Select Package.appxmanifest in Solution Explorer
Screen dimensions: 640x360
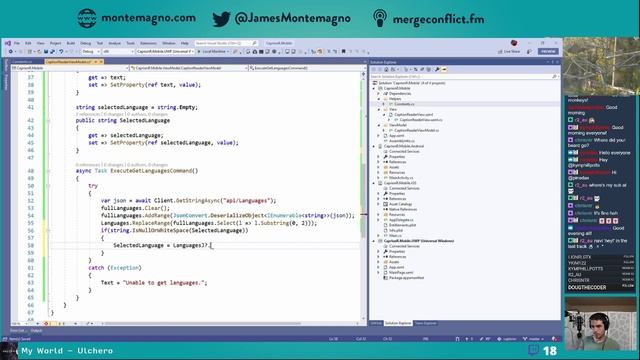point(406,278)
